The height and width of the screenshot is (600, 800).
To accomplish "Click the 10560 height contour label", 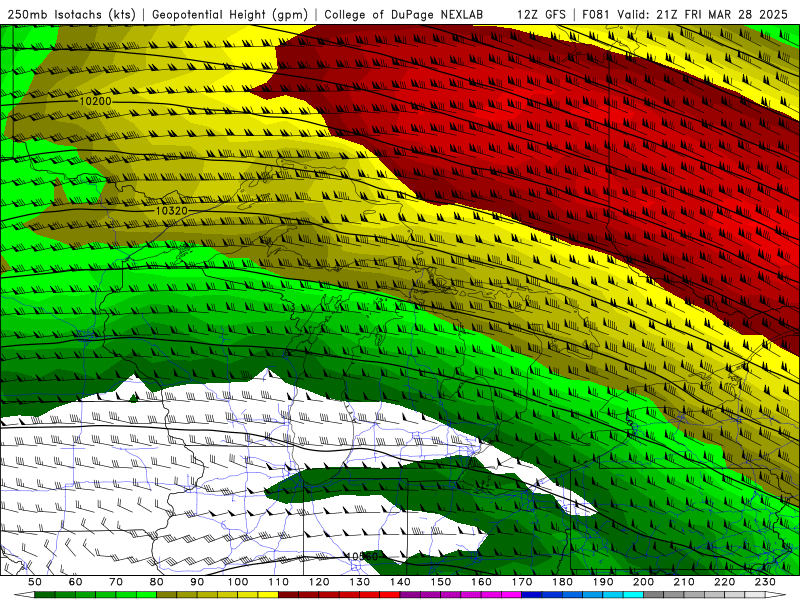I will pos(362,556).
